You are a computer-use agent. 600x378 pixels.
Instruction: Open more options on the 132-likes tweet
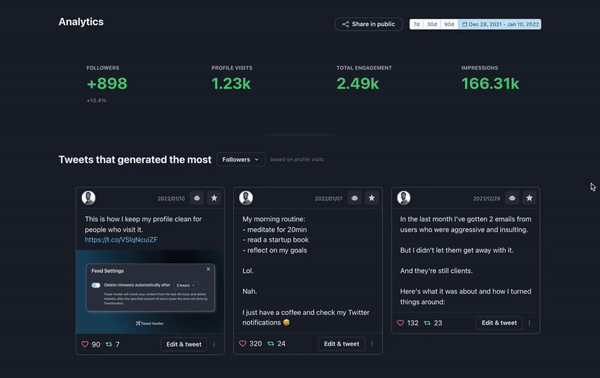pyautogui.click(x=530, y=323)
